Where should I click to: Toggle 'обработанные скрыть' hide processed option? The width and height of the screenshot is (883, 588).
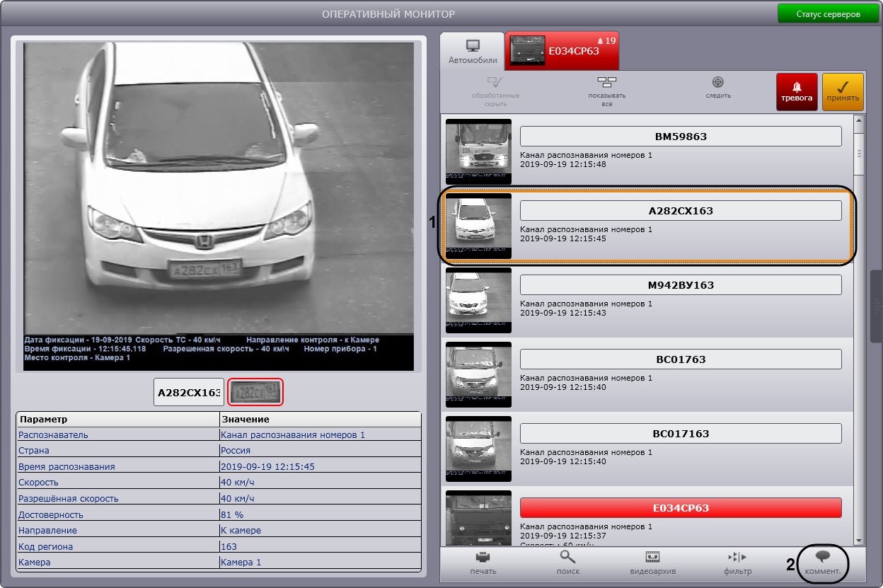495,91
